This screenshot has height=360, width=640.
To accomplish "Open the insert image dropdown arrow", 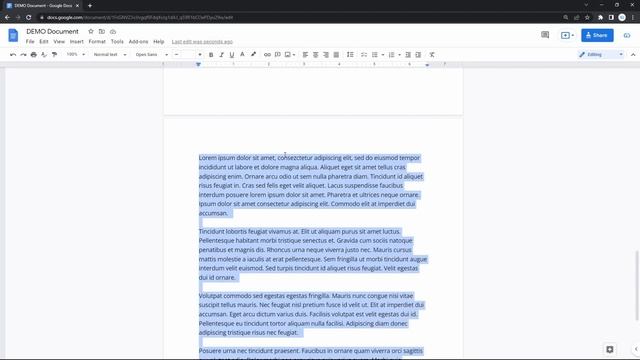I will coord(294,55).
